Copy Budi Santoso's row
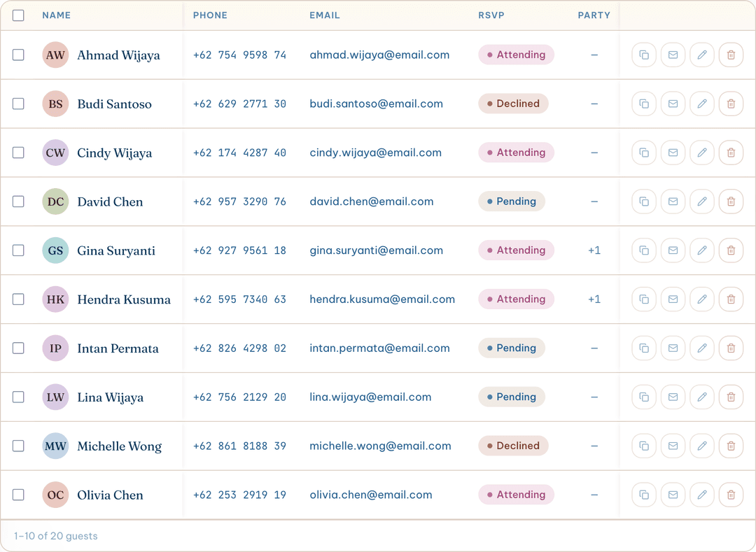Screen dimensions: 756x552 pyautogui.click(x=644, y=104)
